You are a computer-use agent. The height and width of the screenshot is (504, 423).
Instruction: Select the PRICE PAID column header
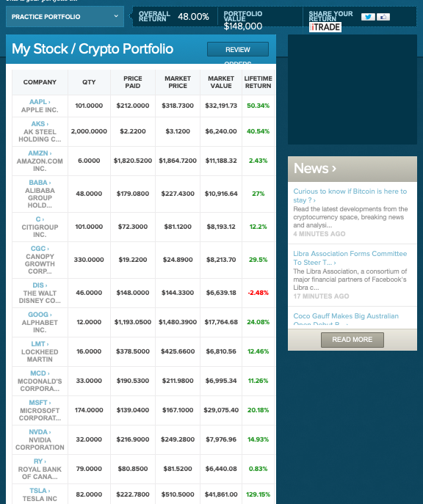[x=132, y=82]
